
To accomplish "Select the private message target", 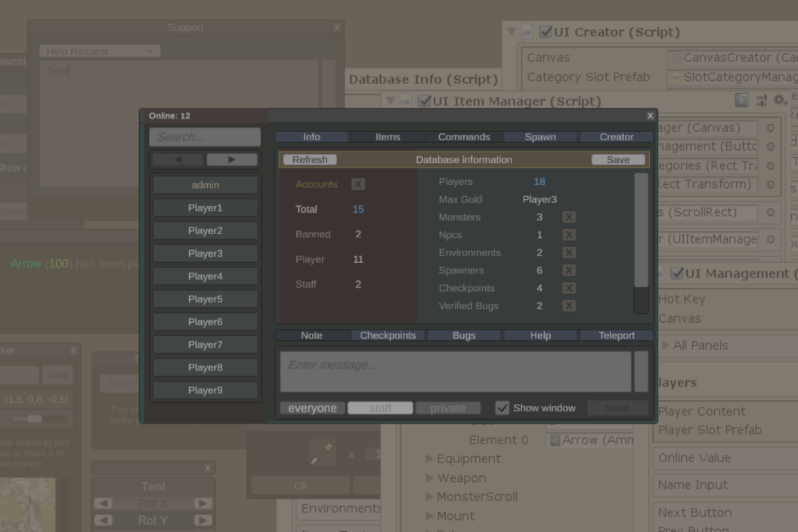I will point(448,408).
